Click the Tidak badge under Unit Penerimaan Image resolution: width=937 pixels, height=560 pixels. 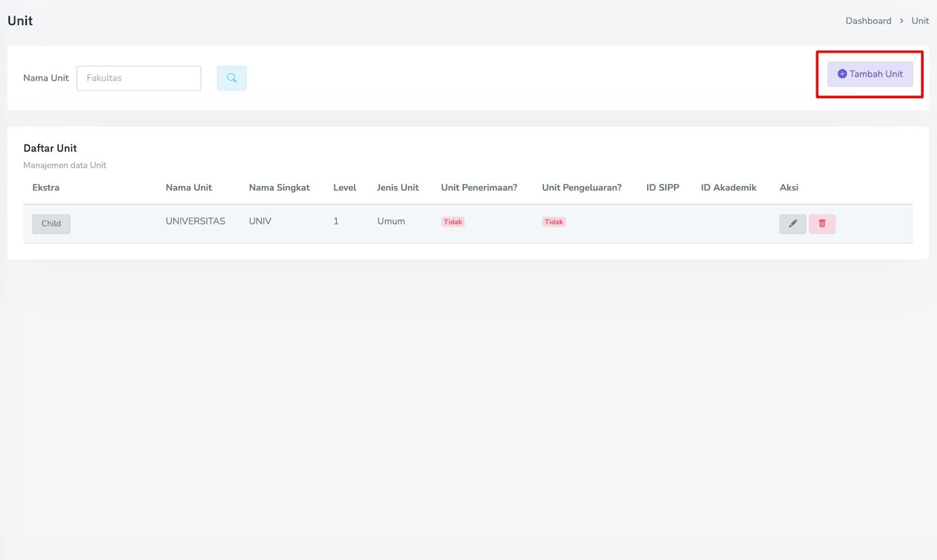453,222
